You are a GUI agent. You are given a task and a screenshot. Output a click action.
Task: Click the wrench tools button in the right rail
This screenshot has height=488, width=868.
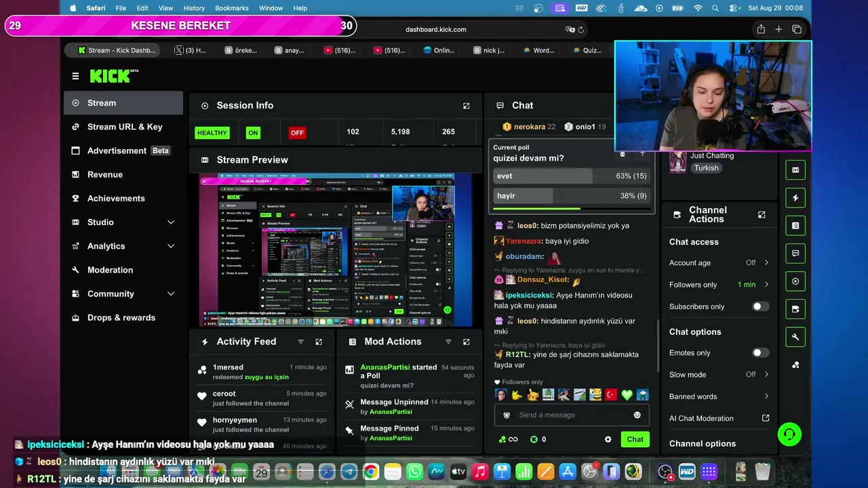pos(795,337)
